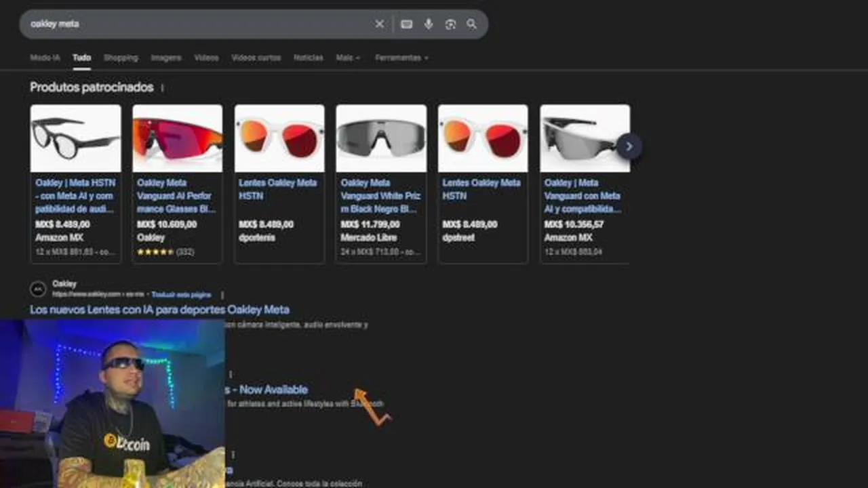Click the Oakley site favicon

click(38, 289)
